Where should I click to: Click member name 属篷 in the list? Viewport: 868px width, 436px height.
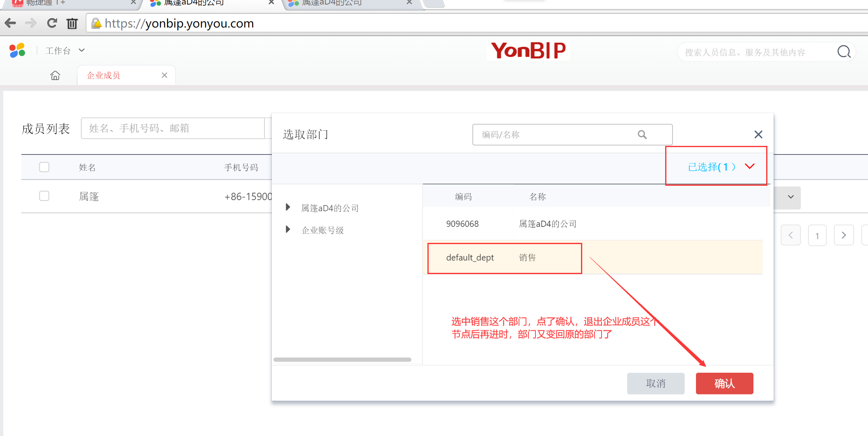tap(89, 196)
